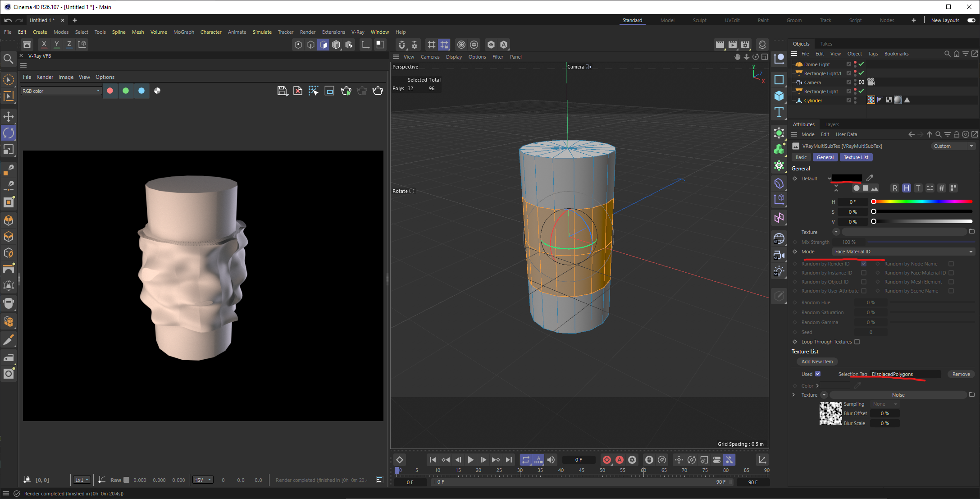Click the Remove button
The height and width of the screenshot is (499, 980).
(961, 374)
